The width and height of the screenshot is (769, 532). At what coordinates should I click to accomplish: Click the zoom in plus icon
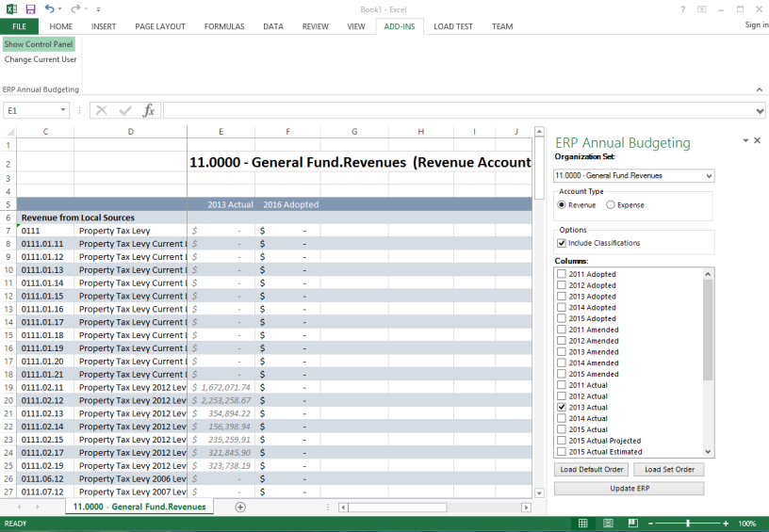tap(725, 524)
